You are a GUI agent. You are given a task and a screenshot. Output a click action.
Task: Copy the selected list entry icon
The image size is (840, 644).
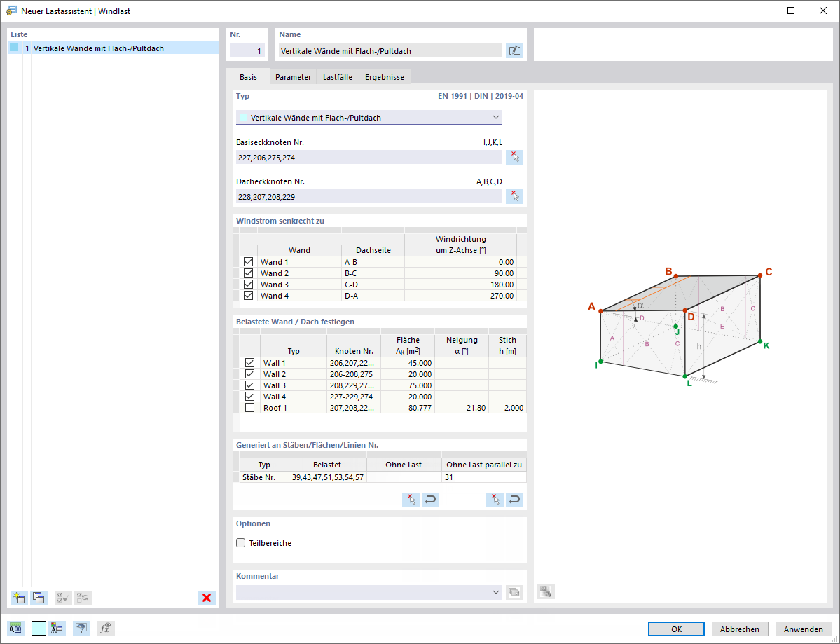39,598
